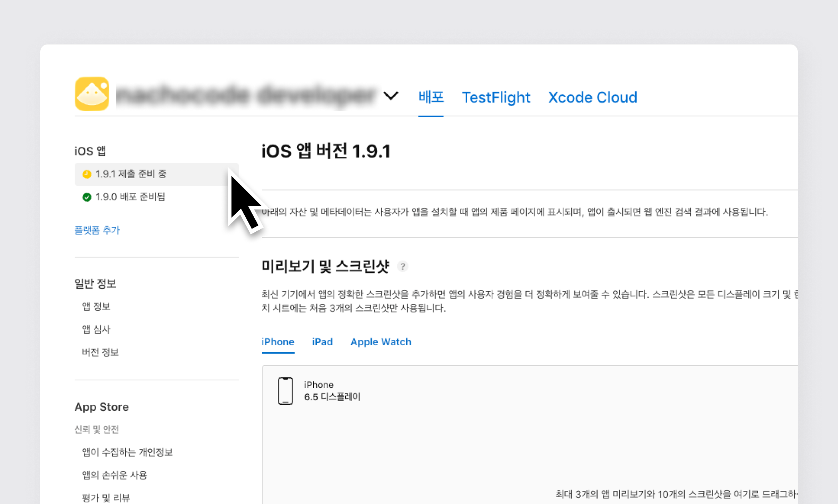The height and width of the screenshot is (504, 838).
Task: Open 버전 정보 in sidebar
Action: tap(100, 352)
